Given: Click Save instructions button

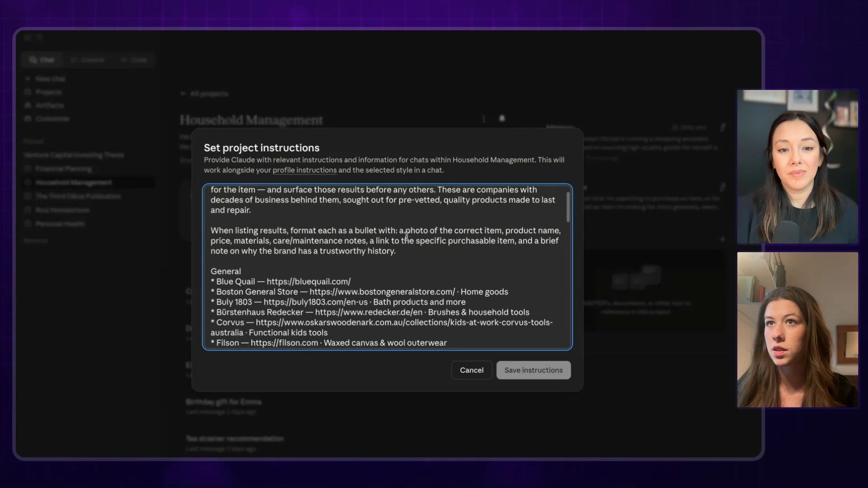Looking at the screenshot, I should 533,370.
